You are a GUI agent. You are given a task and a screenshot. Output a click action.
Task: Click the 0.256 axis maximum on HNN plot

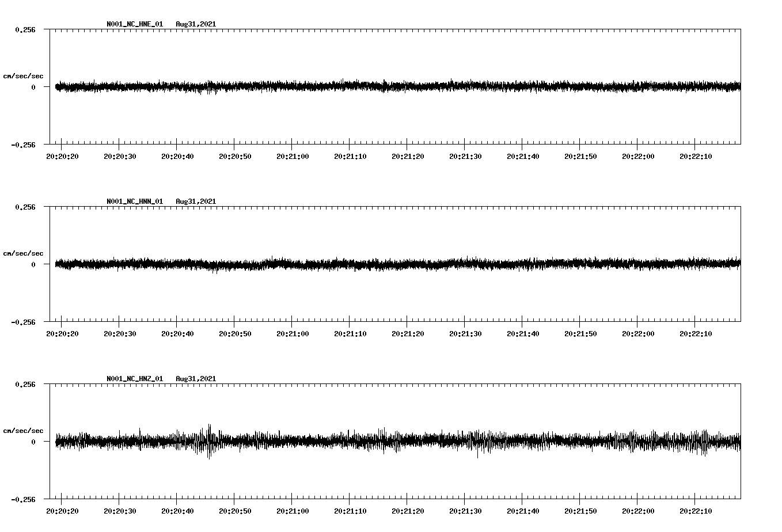tap(25, 207)
